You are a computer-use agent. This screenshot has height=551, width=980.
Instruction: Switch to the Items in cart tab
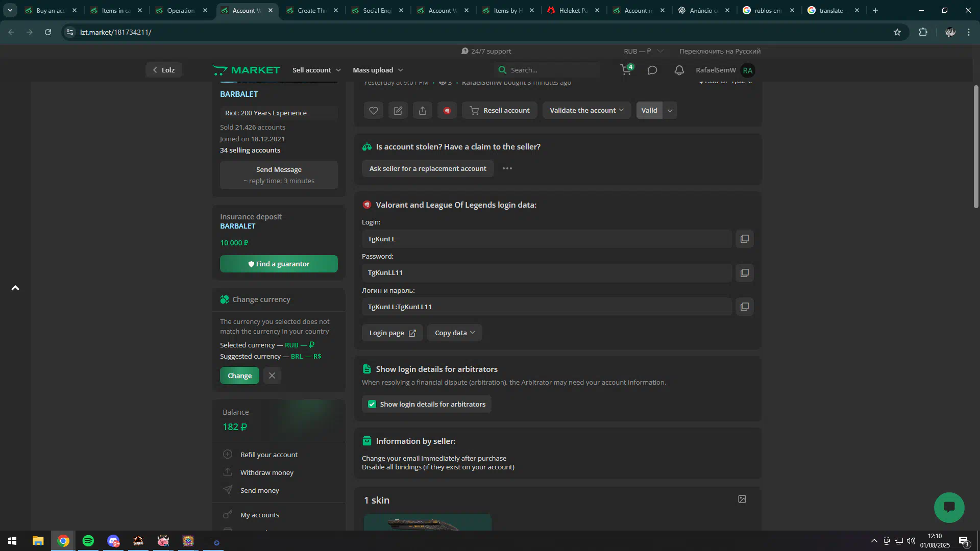click(x=116, y=10)
